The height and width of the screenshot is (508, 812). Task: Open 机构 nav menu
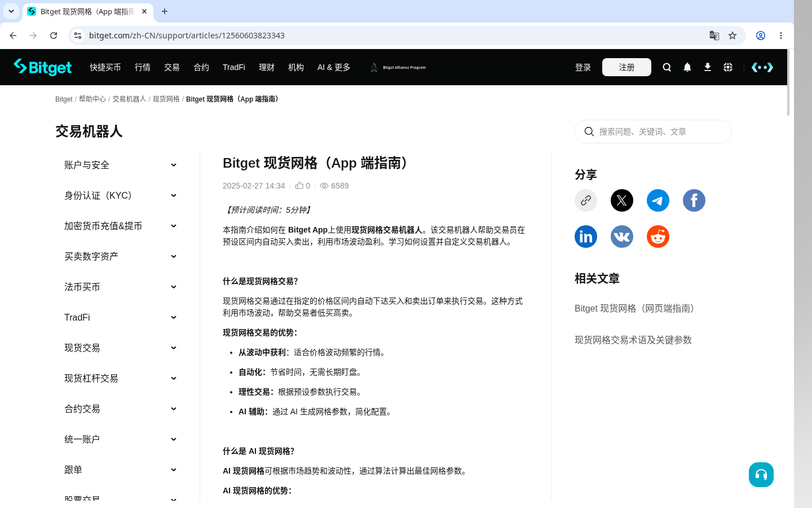(x=296, y=67)
